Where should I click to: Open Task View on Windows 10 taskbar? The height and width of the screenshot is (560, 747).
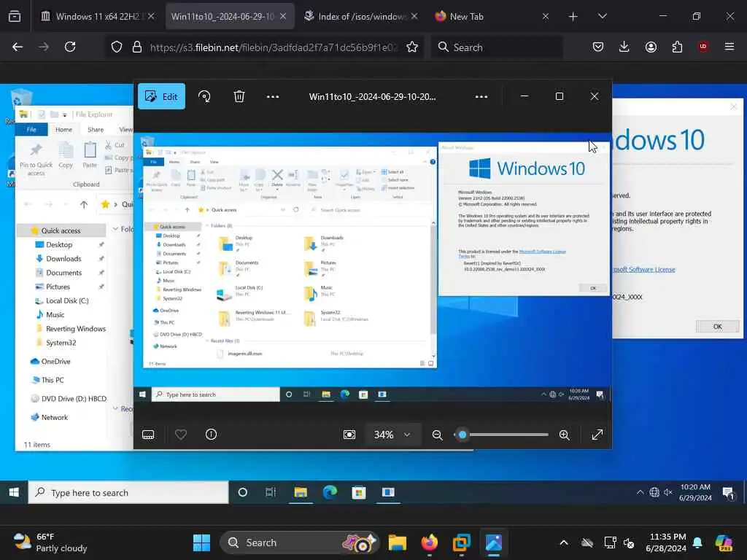(x=271, y=492)
